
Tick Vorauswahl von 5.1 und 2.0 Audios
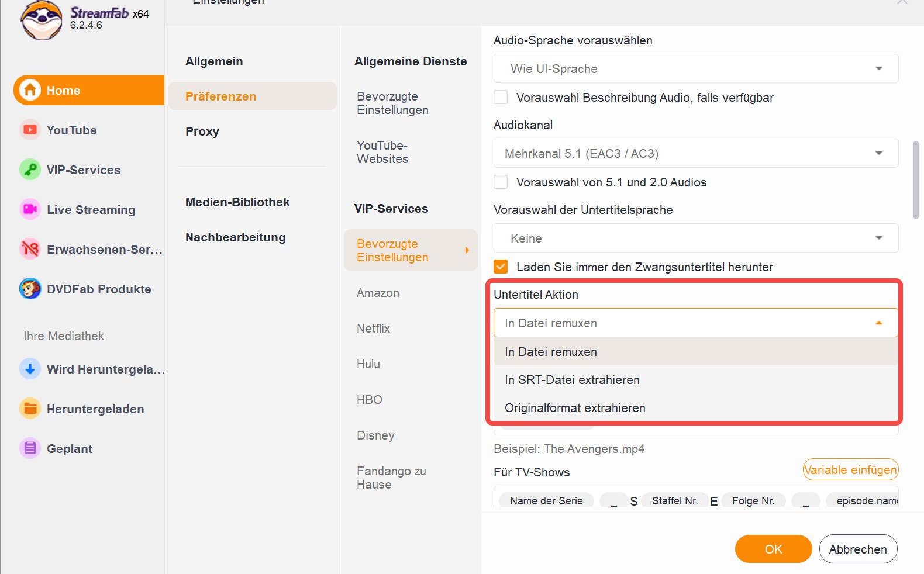click(x=501, y=182)
